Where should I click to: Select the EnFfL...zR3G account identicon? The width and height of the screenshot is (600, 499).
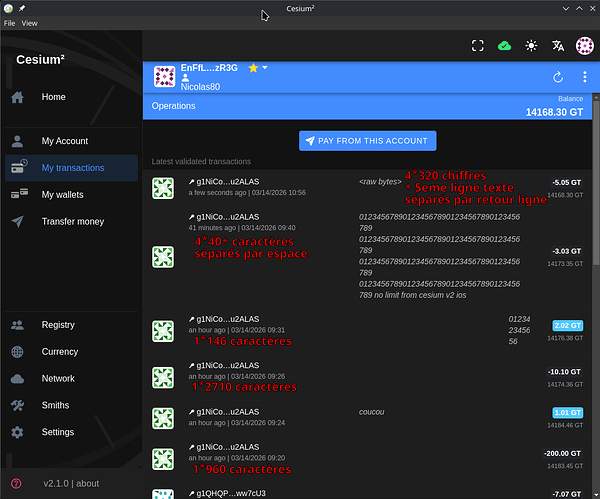click(x=165, y=77)
